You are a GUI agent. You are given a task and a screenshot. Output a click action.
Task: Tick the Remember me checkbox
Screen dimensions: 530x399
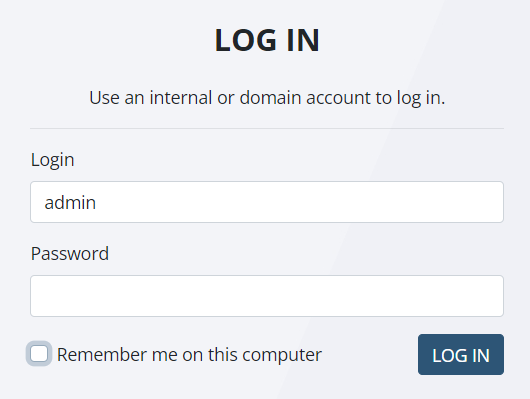point(39,354)
